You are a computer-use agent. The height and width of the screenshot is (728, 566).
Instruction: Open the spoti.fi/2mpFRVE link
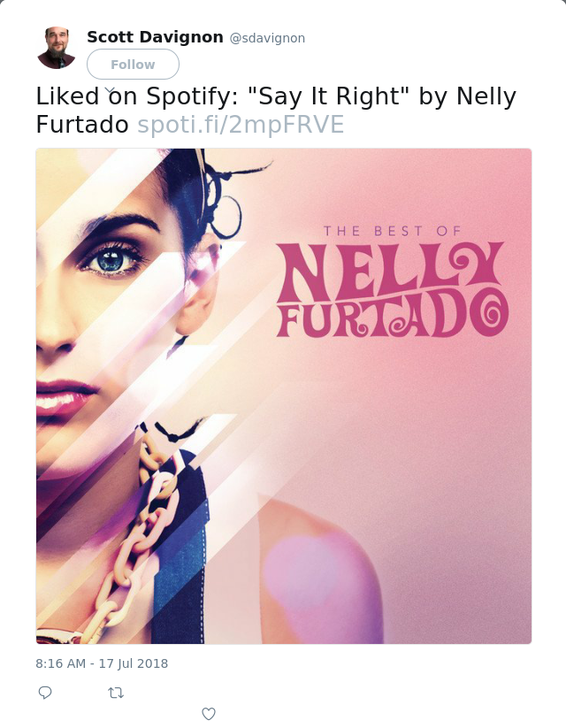pyautogui.click(x=241, y=125)
